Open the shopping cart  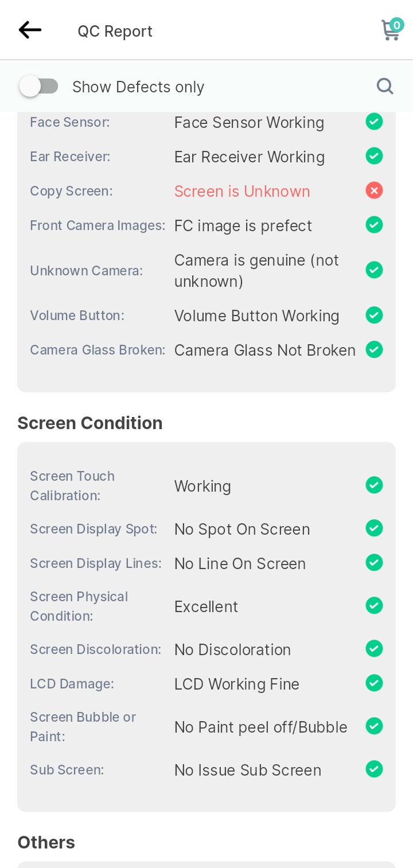click(392, 29)
